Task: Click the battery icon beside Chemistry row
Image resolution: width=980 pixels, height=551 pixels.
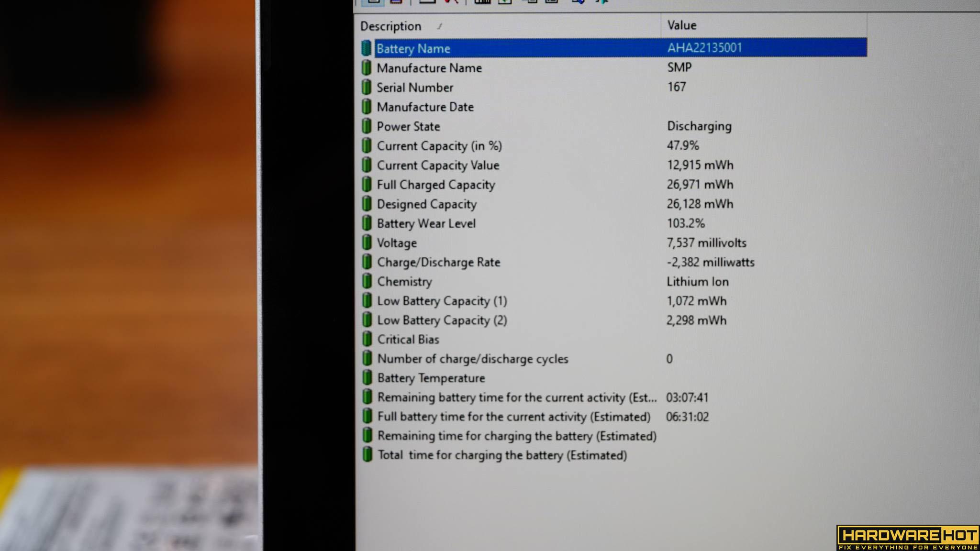Action: [x=367, y=282]
